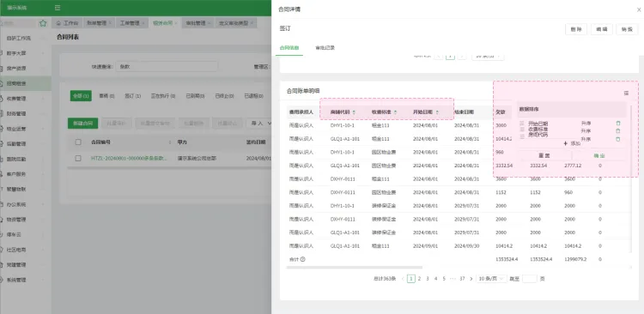644x314 pixels.
Task: Click the hamburger menu icon in green header
Action: point(58,8)
